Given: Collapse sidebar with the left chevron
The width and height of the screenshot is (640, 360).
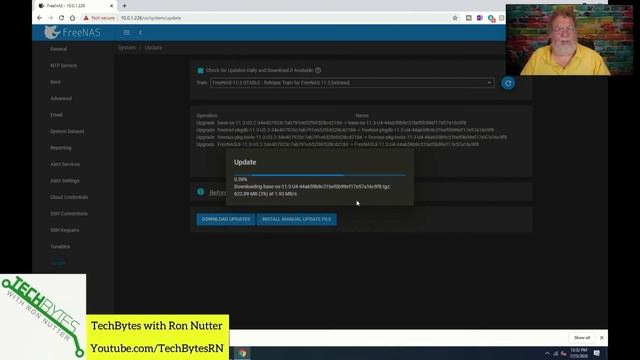Looking at the screenshot, I should (140, 33).
